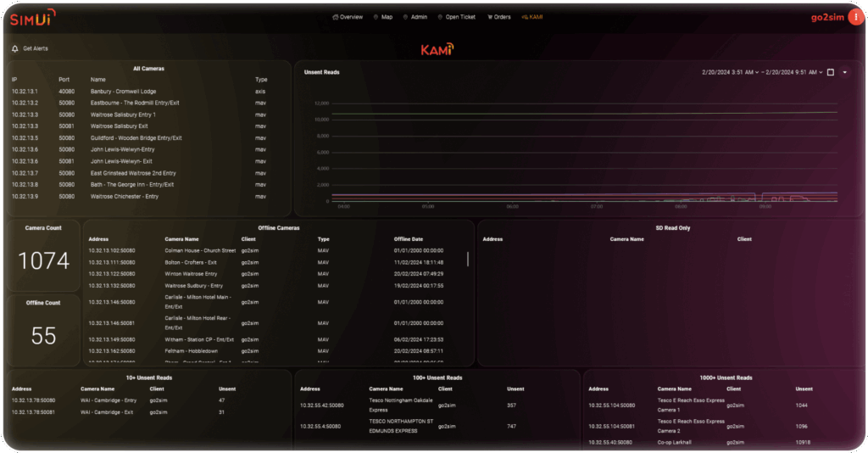Click the green line on Unsent Reads chart

pos(585,113)
